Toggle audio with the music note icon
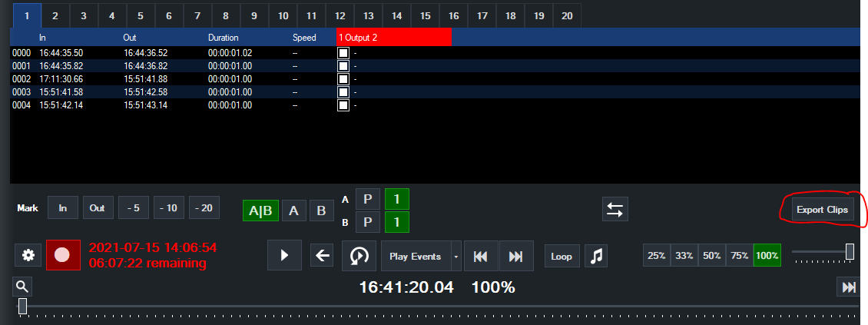This screenshot has width=868, height=325. tap(595, 256)
